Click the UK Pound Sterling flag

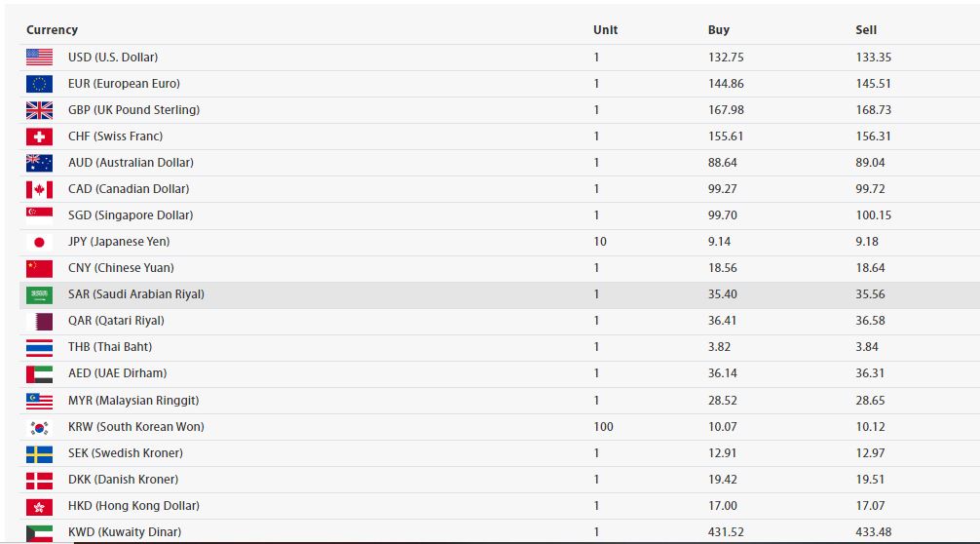(x=39, y=110)
